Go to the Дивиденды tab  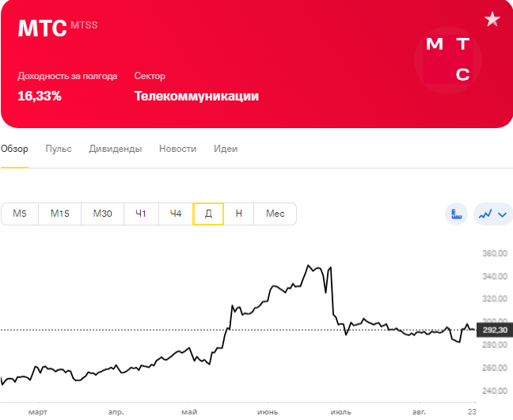pyautogui.click(x=116, y=149)
